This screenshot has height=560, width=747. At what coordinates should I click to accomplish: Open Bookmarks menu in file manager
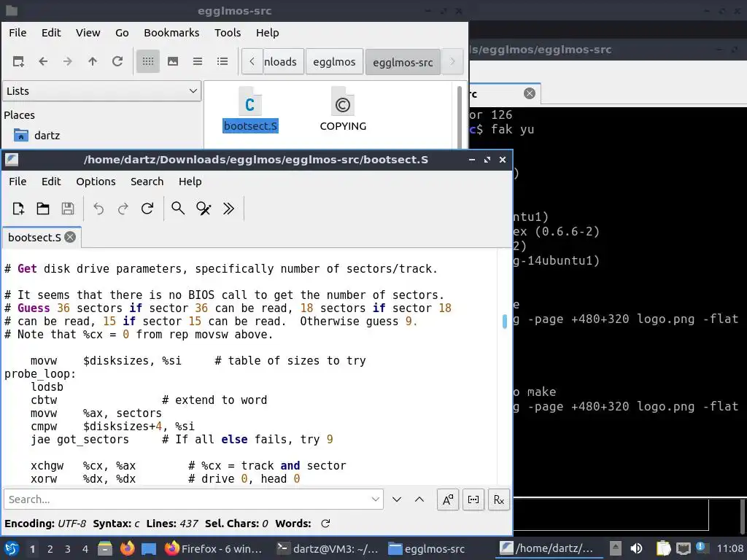pyautogui.click(x=171, y=33)
